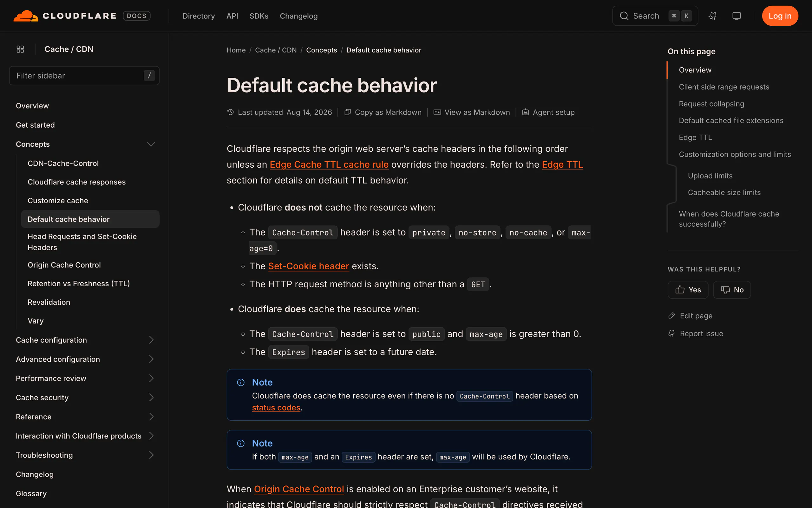The width and height of the screenshot is (812, 508).
Task: Follow the Set-Cookie header link
Action: (x=308, y=266)
